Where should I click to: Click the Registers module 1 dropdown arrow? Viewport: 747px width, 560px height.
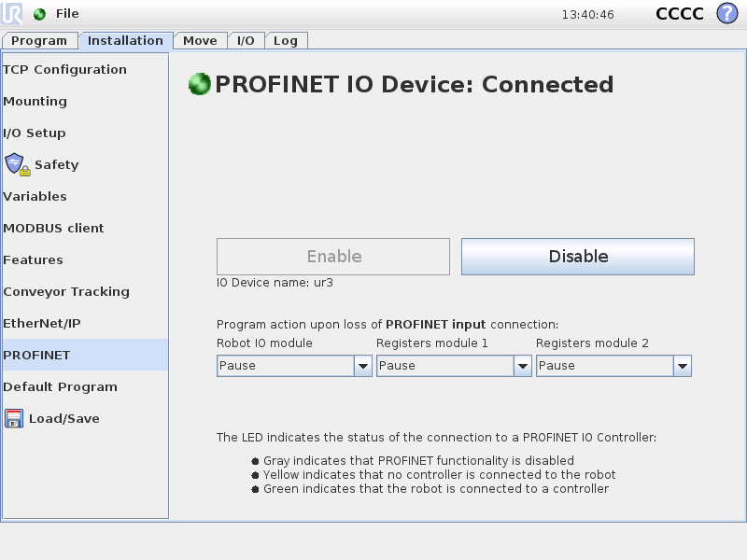pos(523,366)
